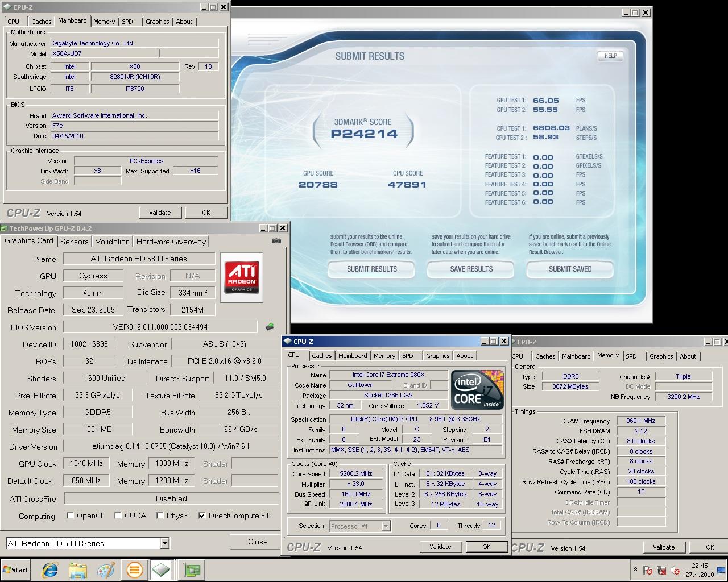This screenshot has width=728, height=582.
Task: Open Windows Explorer folder icon on taskbar
Action: [x=78, y=570]
